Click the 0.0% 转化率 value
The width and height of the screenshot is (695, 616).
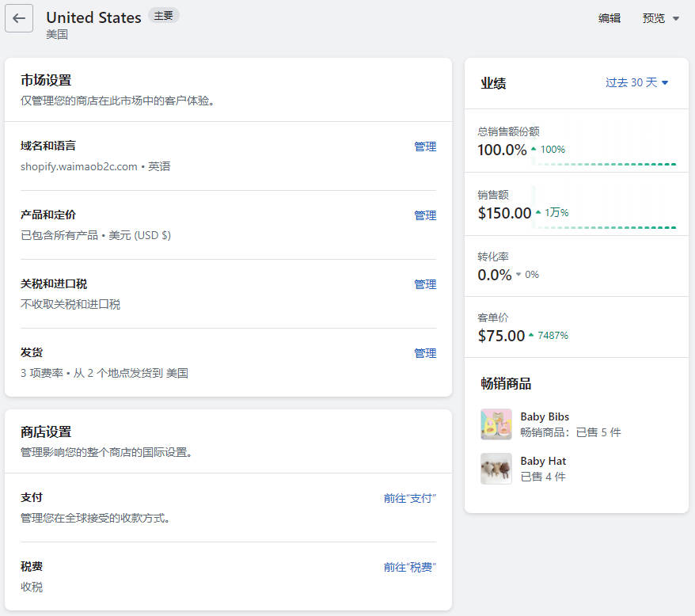495,275
